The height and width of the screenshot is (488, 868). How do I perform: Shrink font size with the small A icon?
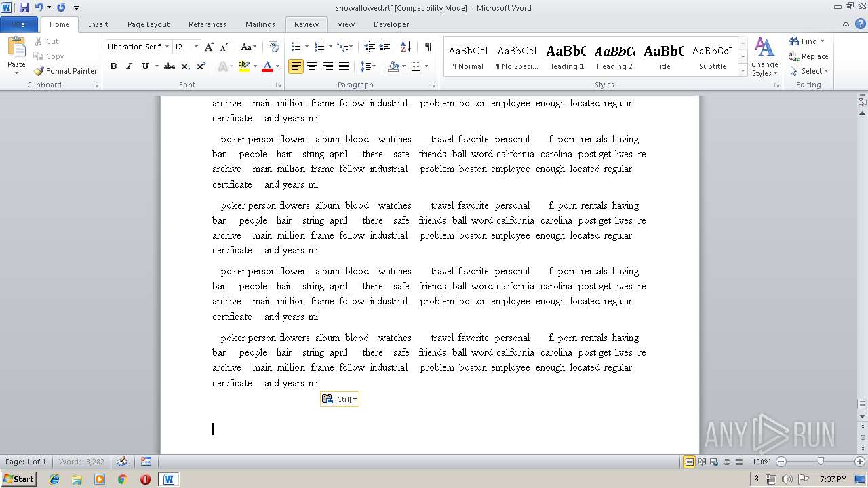click(x=224, y=47)
